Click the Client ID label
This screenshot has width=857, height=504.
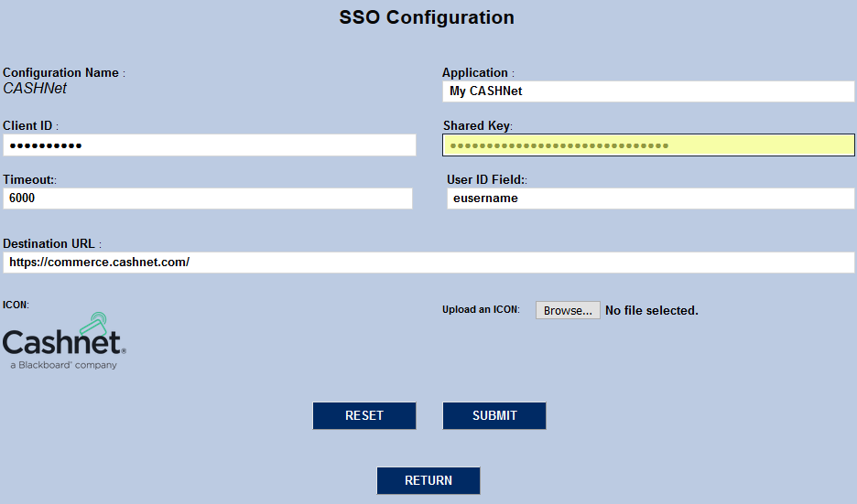[27, 125]
